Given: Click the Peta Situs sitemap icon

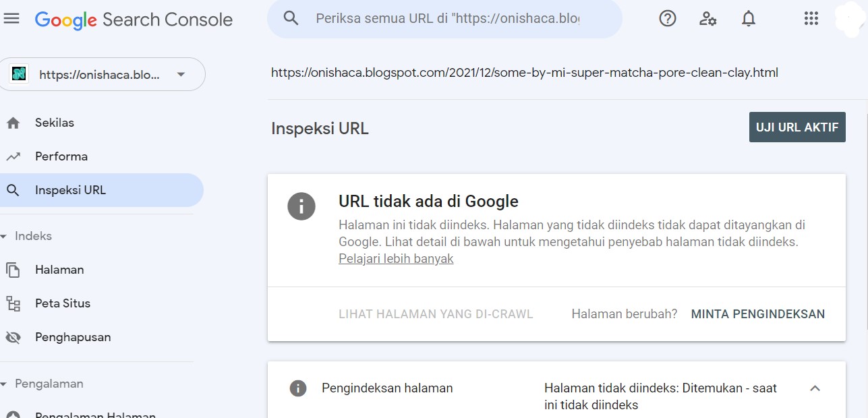Looking at the screenshot, I should click(x=13, y=303).
